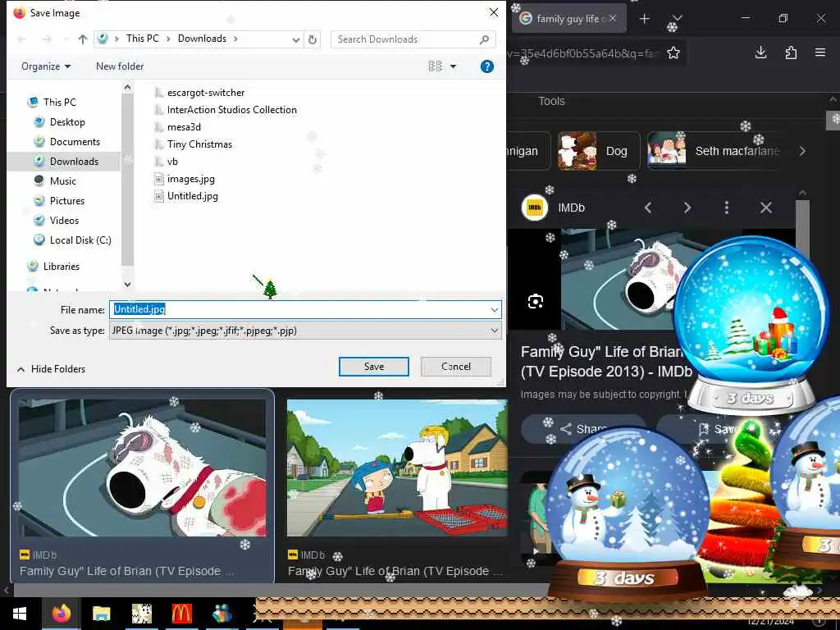Refresh the Downloads folder listing
This screenshot has height=630, width=840.
313,39
